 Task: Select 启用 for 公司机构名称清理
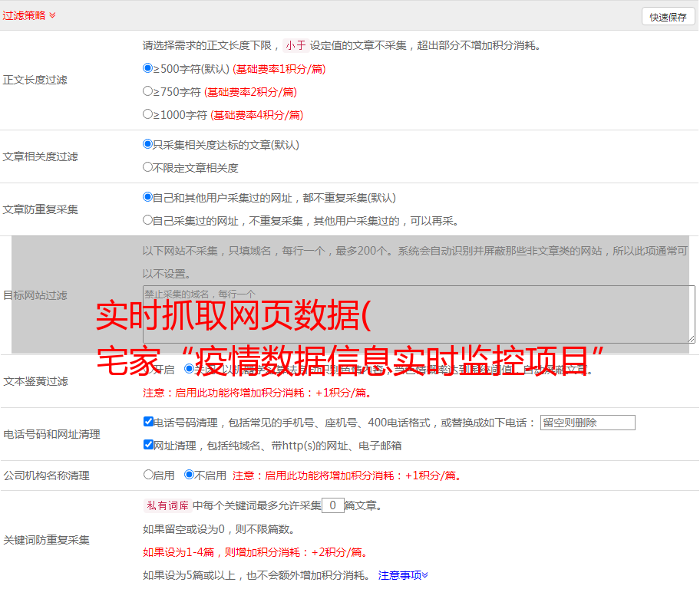(x=148, y=475)
